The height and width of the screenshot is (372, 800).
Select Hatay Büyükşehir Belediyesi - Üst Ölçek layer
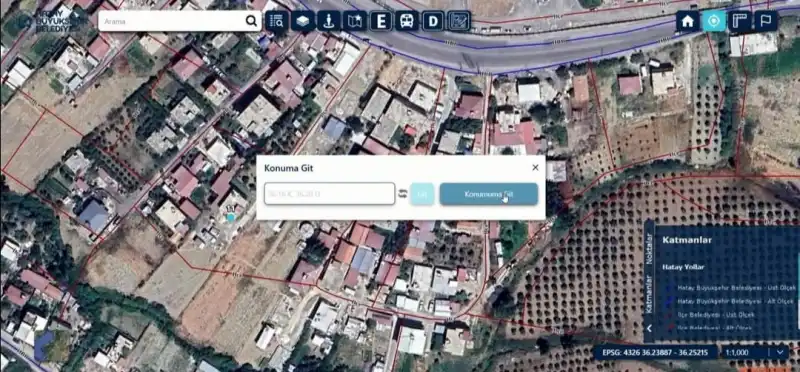tap(737, 288)
